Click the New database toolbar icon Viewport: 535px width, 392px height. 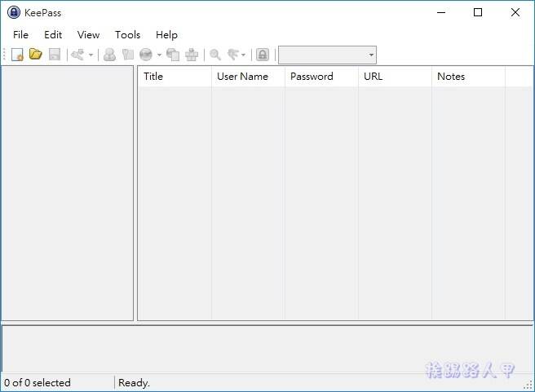(17, 55)
